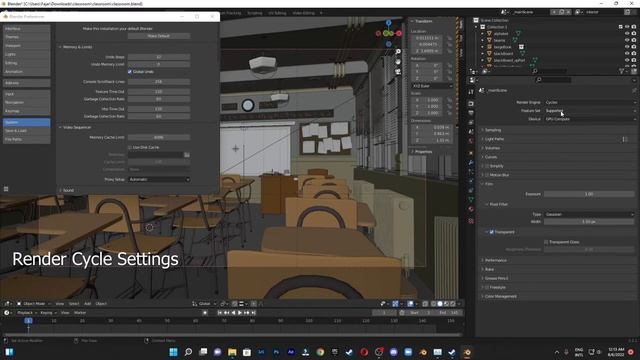640x360 pixels.
Task: Expand the Sound section in Preferences
Action: coord(67,191)
